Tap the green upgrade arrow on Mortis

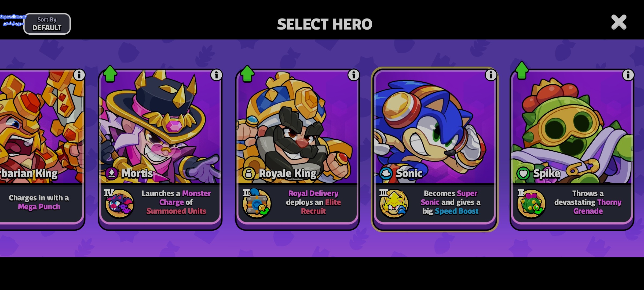click(110, 74)
